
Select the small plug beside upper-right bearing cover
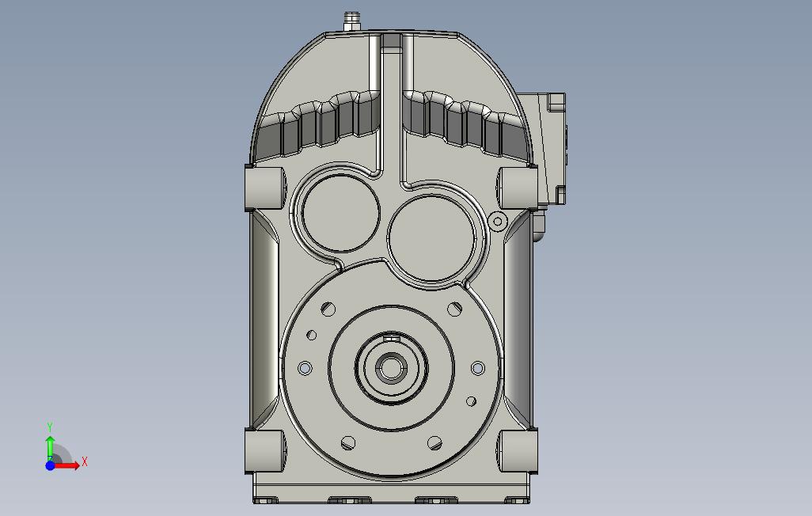point(497,222)
